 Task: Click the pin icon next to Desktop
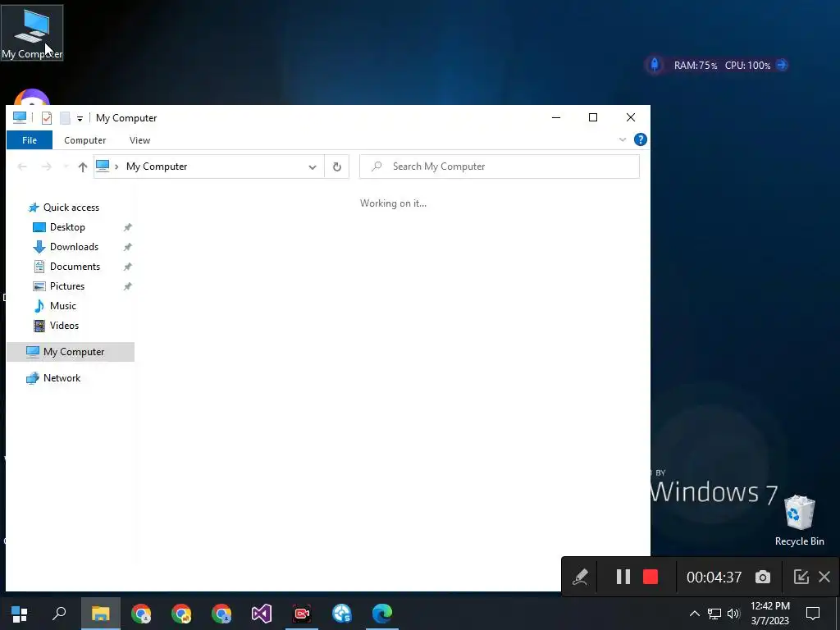pyautogui.click(x=127, y=227)
